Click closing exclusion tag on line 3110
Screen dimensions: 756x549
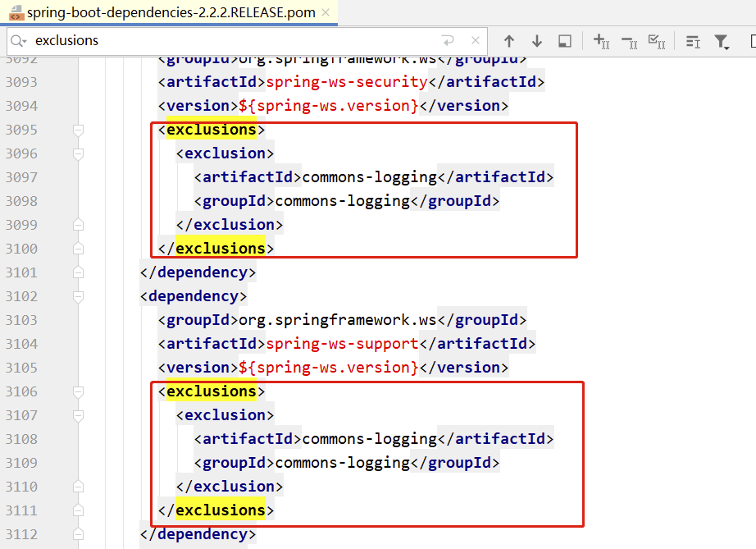click(x=230, y=487)
